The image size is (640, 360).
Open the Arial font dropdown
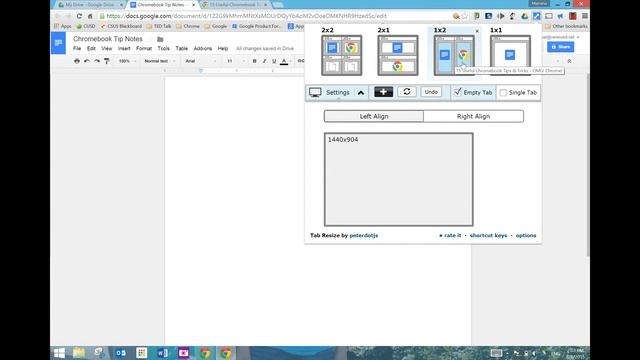tap(200, 61)
